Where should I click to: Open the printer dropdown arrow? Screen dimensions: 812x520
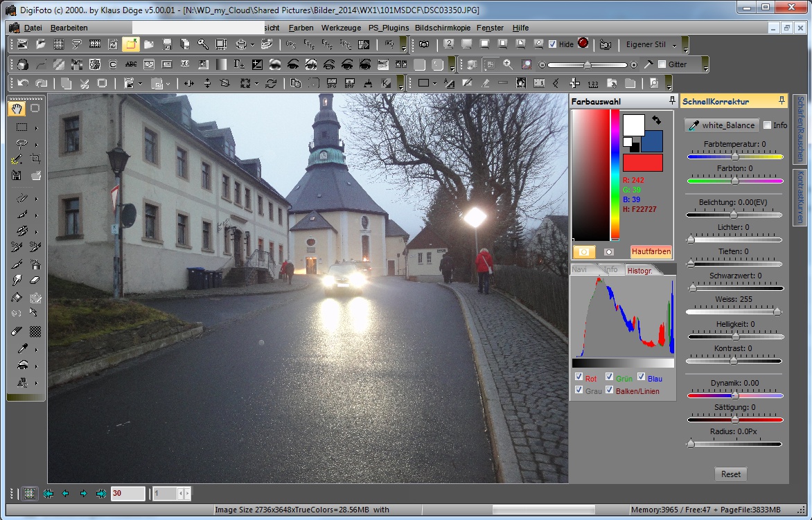[252, 44]
